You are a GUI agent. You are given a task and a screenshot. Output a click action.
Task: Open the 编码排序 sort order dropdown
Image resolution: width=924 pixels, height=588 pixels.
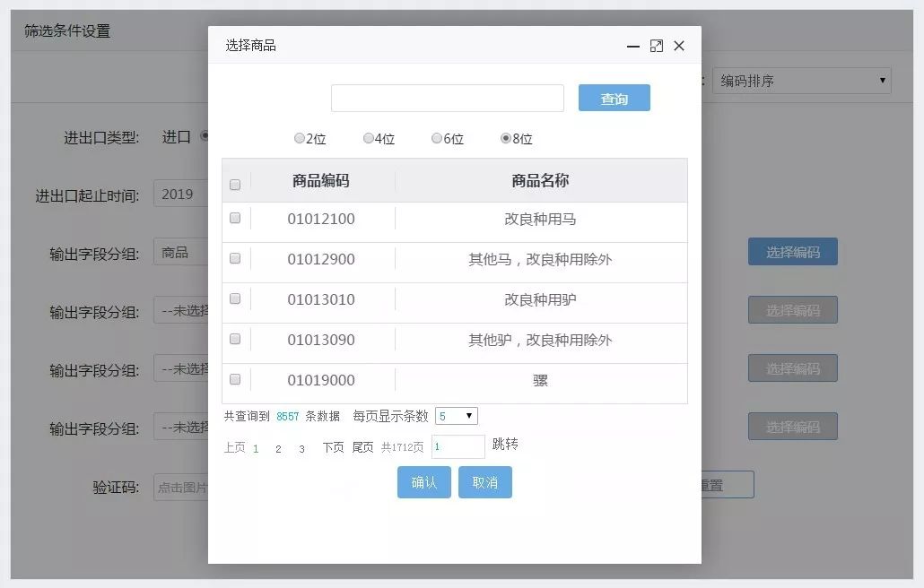(801, 80)
